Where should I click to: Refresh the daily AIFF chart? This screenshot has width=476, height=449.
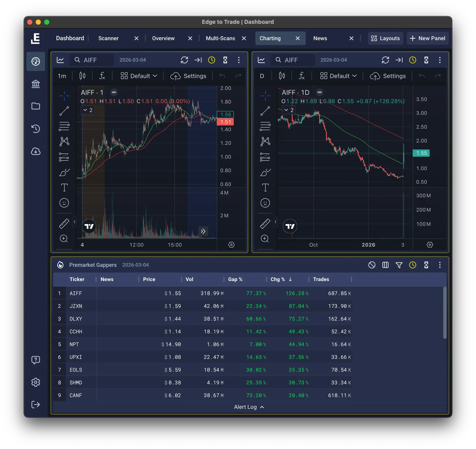click(x=385, y=60)
